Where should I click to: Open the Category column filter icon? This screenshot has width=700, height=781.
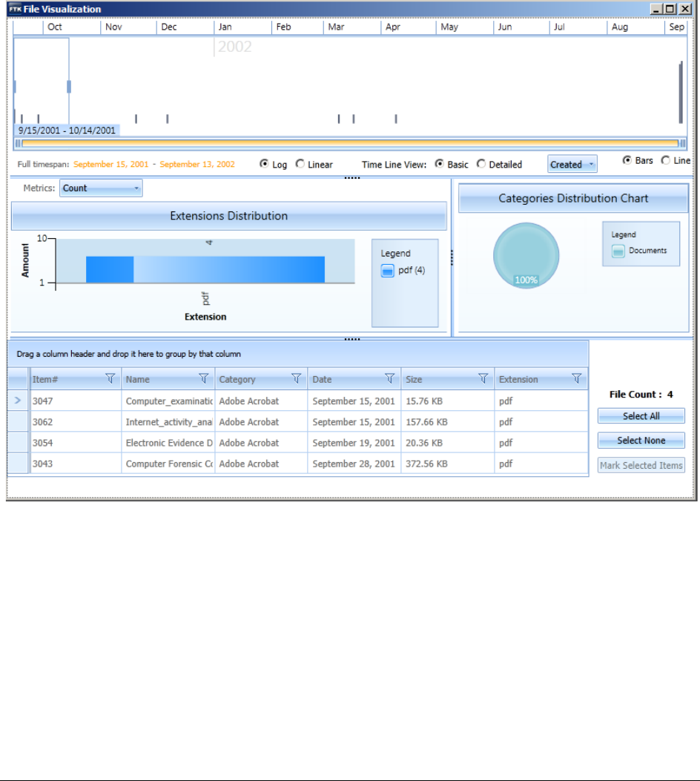point(296,379)
